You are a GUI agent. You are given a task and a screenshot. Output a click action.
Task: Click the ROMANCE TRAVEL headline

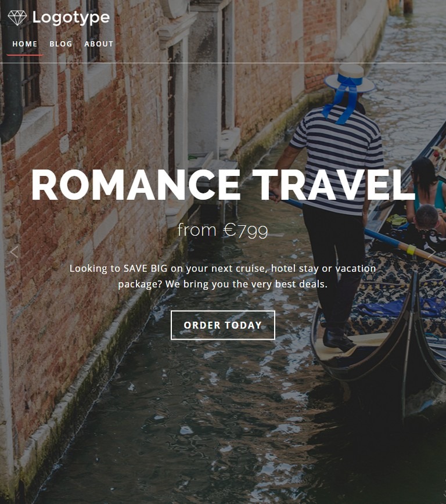[223, 185]
